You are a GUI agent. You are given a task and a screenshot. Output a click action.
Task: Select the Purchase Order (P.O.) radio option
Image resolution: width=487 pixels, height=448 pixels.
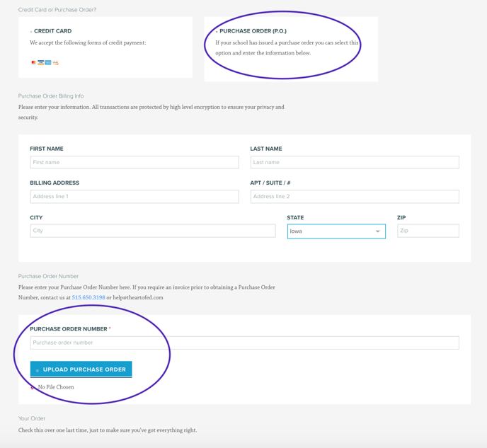point(217,32)
